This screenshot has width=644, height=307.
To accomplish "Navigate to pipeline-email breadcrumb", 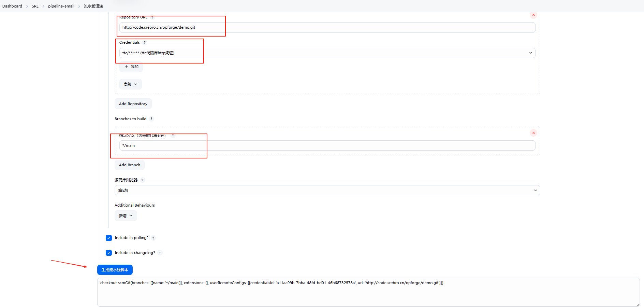I will 61,6.
